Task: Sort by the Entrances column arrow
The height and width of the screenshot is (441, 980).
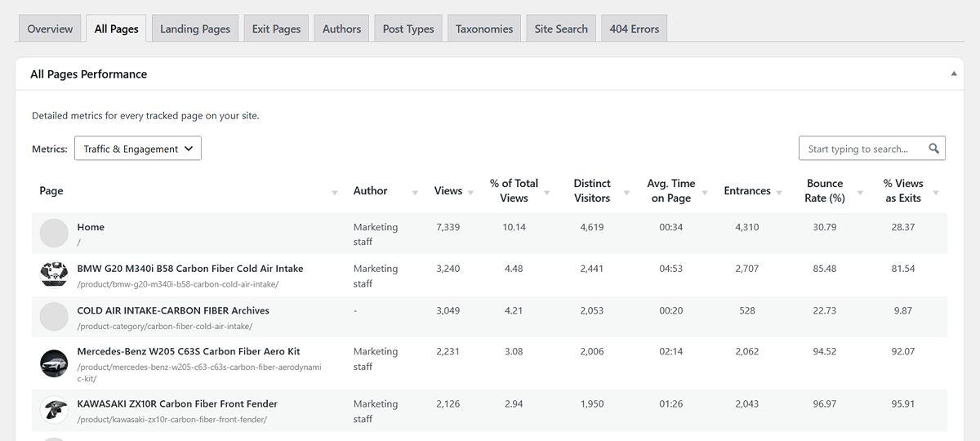Action: (x=779, y=194)
